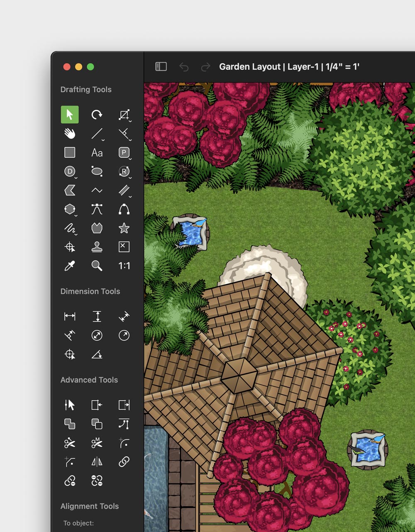Screen dimensions: 415x532
Task: Open the Line tool variants dropdown
Action: tap(102, 139)
